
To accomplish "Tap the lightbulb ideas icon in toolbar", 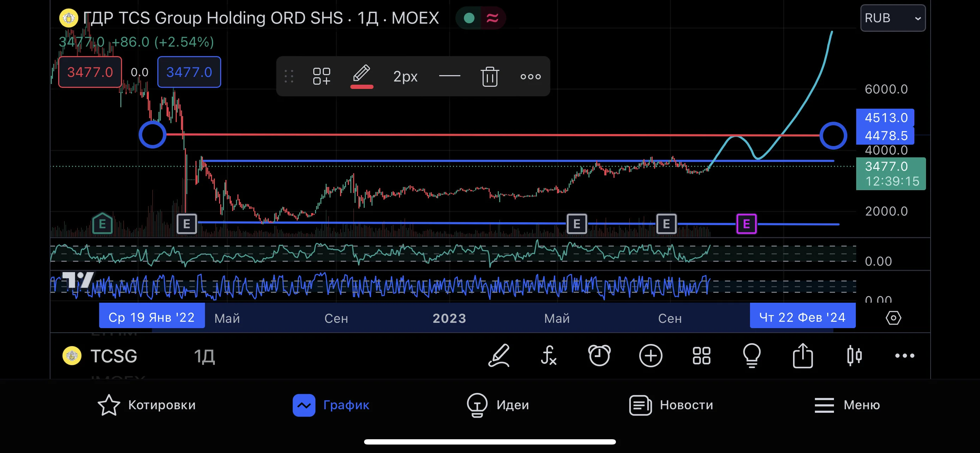I will pyautogui.click(x=752, y=356).
